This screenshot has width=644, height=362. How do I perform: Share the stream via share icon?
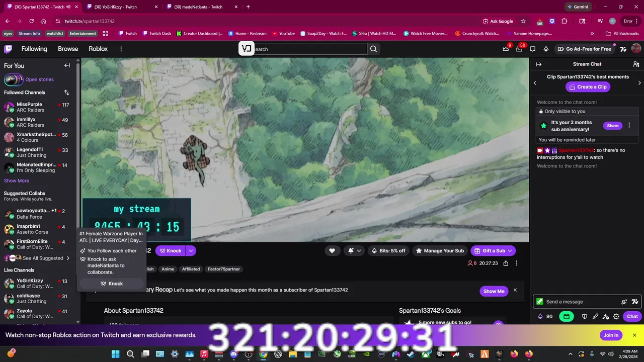(x=506, y=263)
